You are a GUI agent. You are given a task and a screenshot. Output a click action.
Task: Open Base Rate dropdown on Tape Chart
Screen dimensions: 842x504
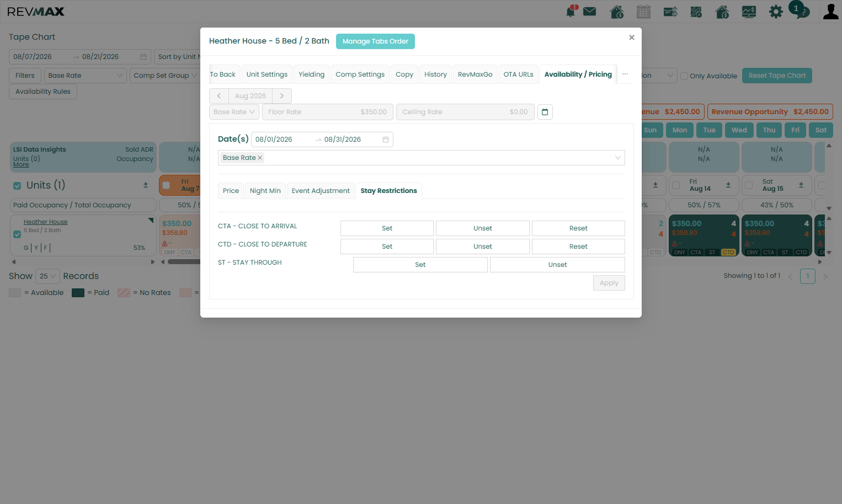[x=86, y=76]
